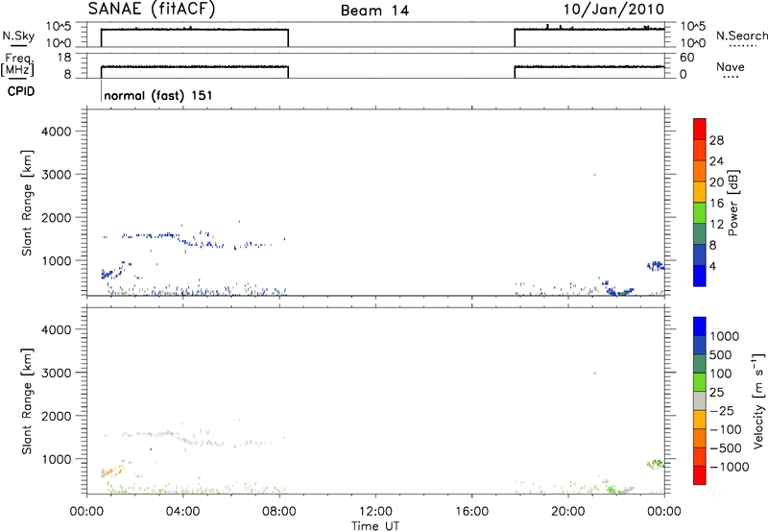Select "3000" on the Power panel range axis
Image resolution: width=768 pixels, height=532 pixels.
(x=57, y=175)
